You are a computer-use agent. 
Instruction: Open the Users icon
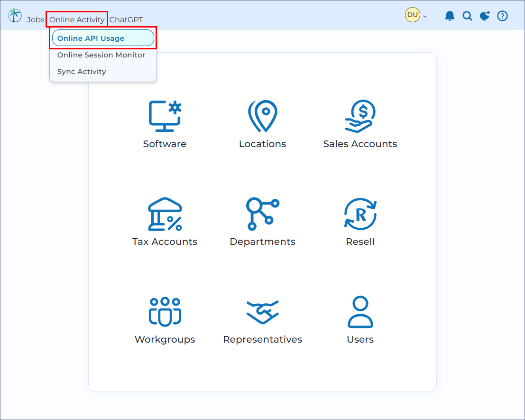click(360, 311)
